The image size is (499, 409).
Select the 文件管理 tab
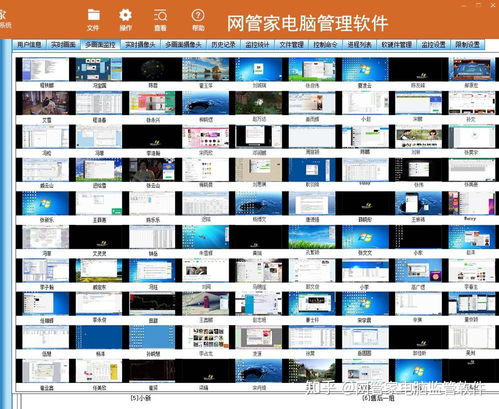tap(291, 44)
